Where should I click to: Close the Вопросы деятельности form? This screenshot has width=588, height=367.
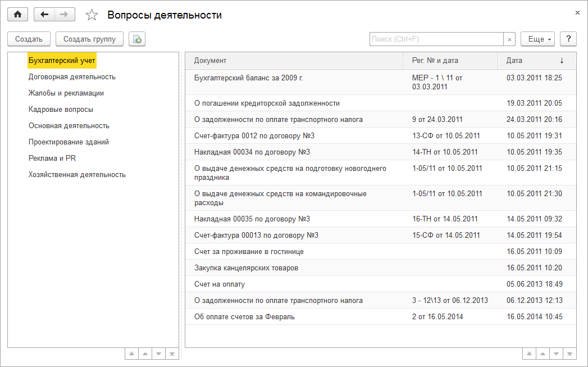click(577, 13)
